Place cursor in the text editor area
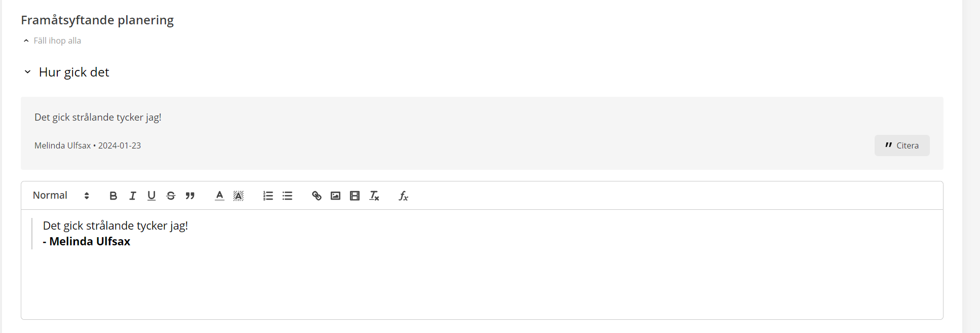Image resolution: width=980 pixels, height=333 pixels. click(x=482, y=265)
